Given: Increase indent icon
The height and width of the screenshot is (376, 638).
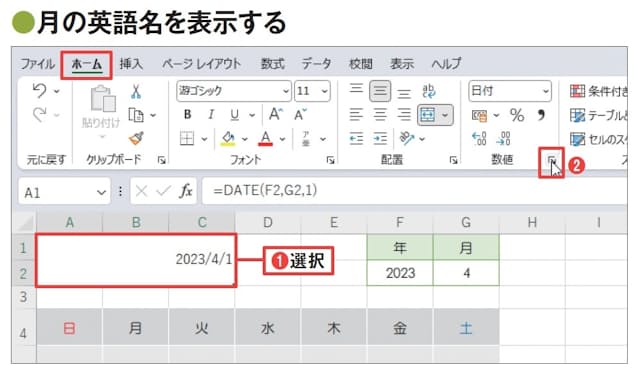Looking at the screenshot, I should 380,139.
